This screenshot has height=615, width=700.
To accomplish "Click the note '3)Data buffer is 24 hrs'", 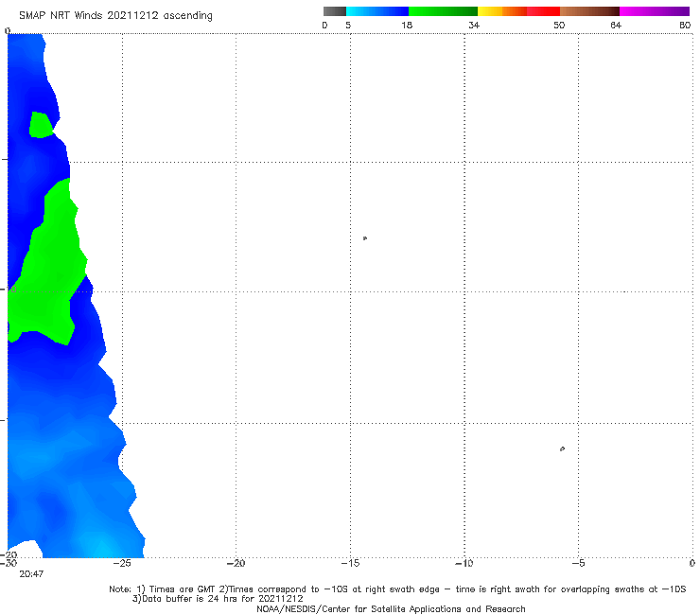I will [x=218, y=599].
